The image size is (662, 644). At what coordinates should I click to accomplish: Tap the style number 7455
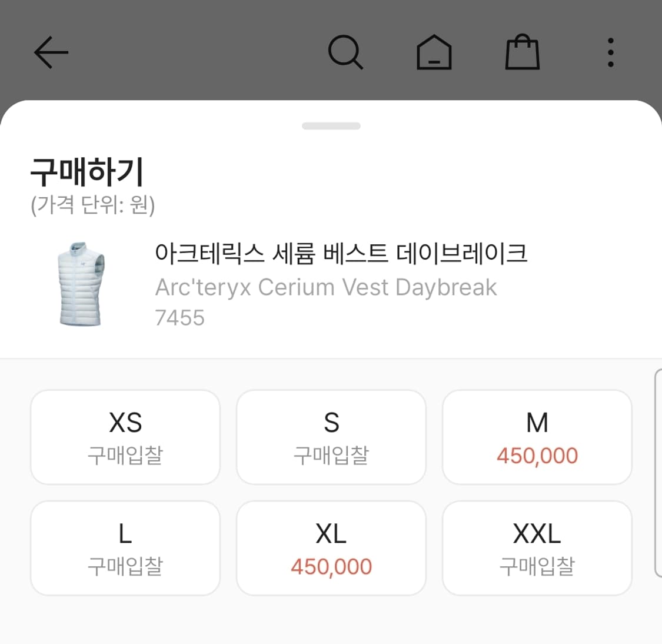pyautogui.click(x=180, y=317)
